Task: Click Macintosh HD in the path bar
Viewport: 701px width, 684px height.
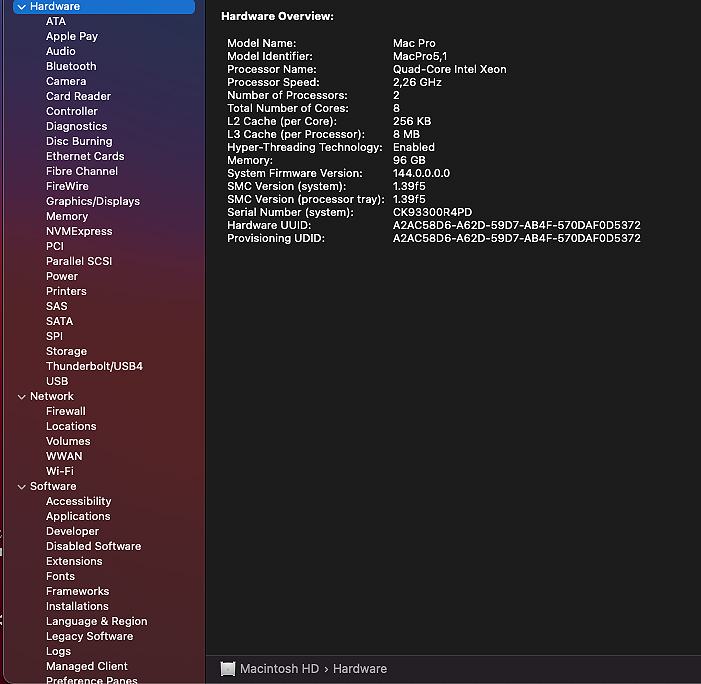Action: coord(279,669)
